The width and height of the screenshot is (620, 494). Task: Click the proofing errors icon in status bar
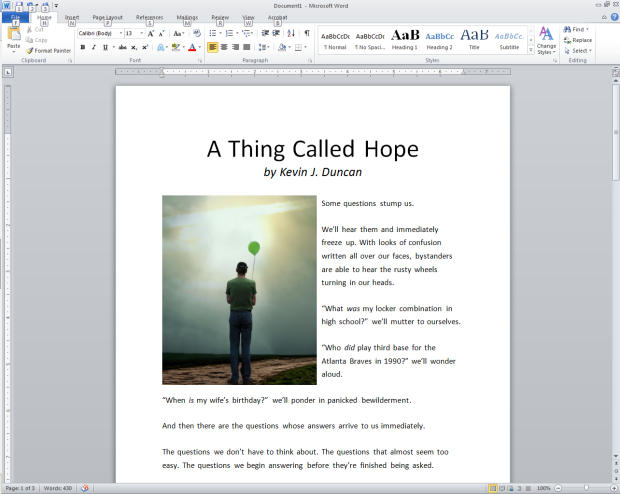point(85,488)
